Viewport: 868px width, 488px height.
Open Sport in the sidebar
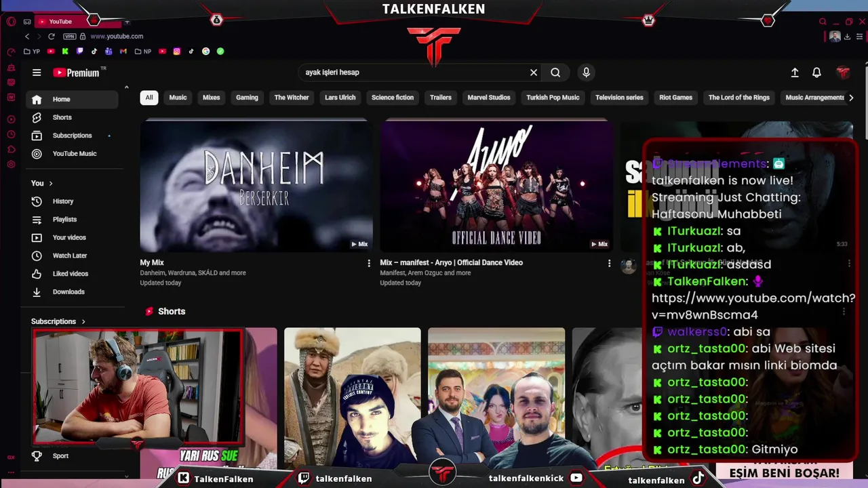tap(72, 456)
